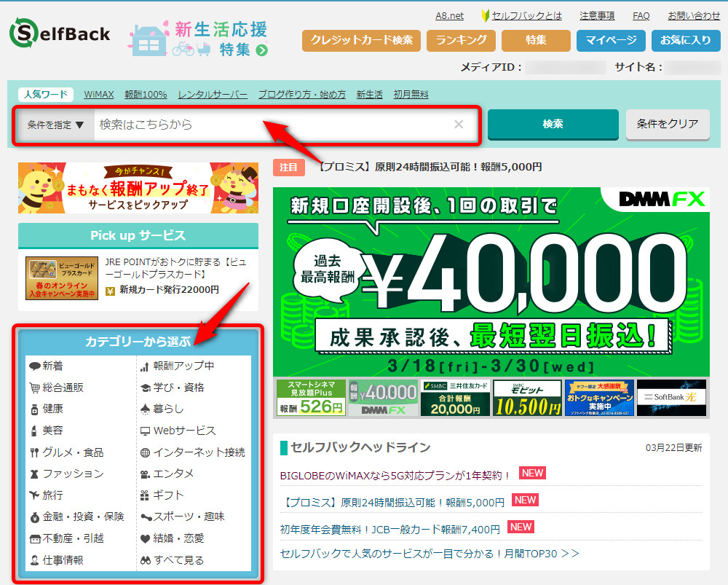Screen dimensions: 728x585
Task: Click the ギフト gift box icon
Action: pyautogui.click(x=145, y=495)
